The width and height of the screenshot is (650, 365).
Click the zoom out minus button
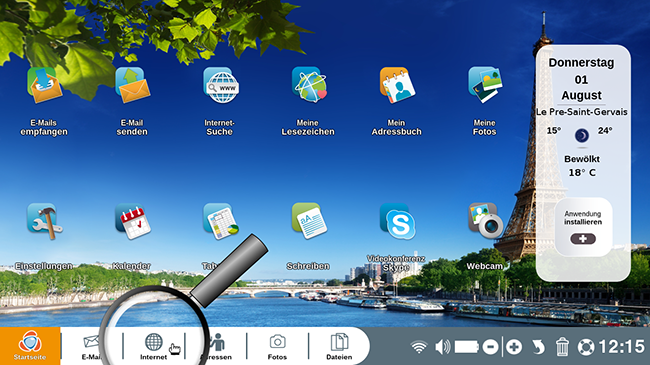coord(490,347)
